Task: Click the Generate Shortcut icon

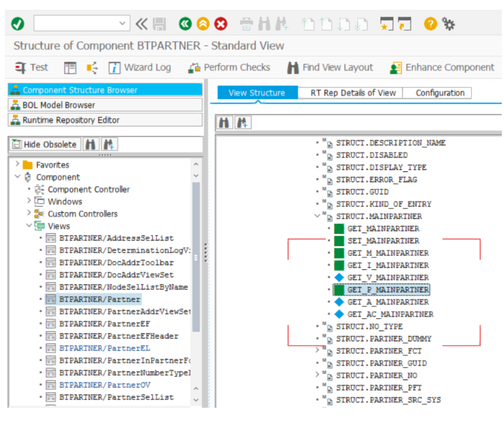Action: (x=404, y=24)
